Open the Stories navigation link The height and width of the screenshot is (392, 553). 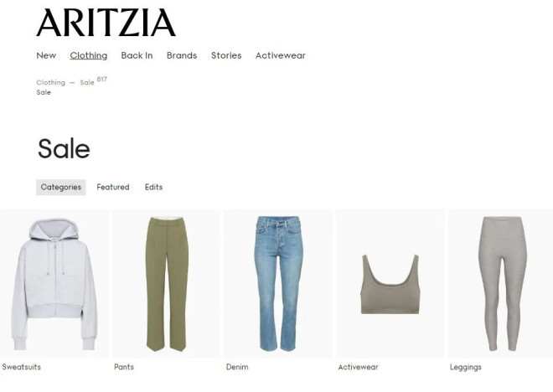click(226, 55)
